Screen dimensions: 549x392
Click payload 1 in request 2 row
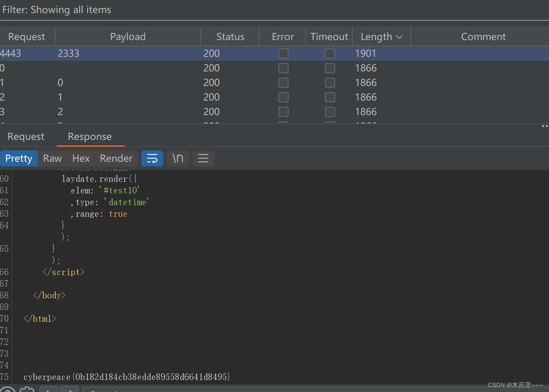60,97
